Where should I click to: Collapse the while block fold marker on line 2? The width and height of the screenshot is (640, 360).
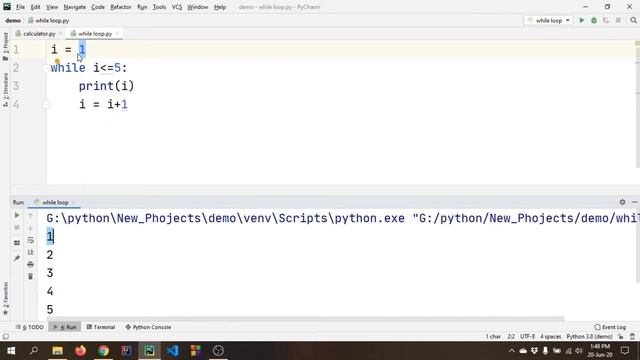tap(46, 68)
